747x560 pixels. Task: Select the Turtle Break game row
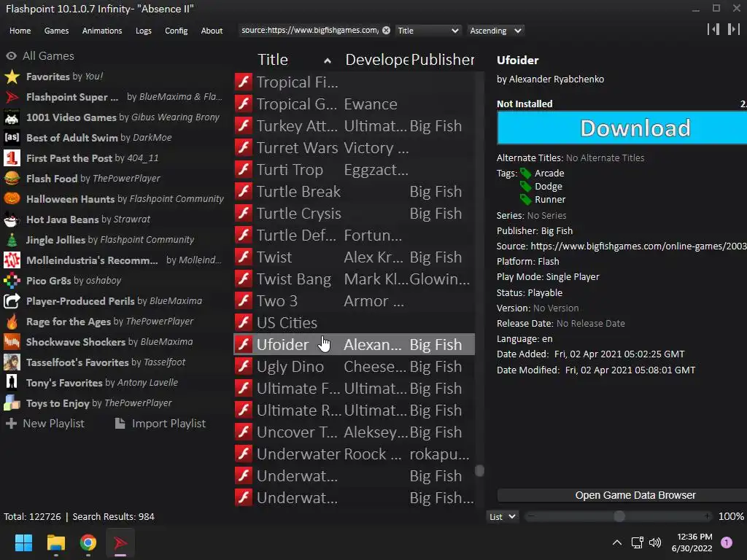pos(355,192)
